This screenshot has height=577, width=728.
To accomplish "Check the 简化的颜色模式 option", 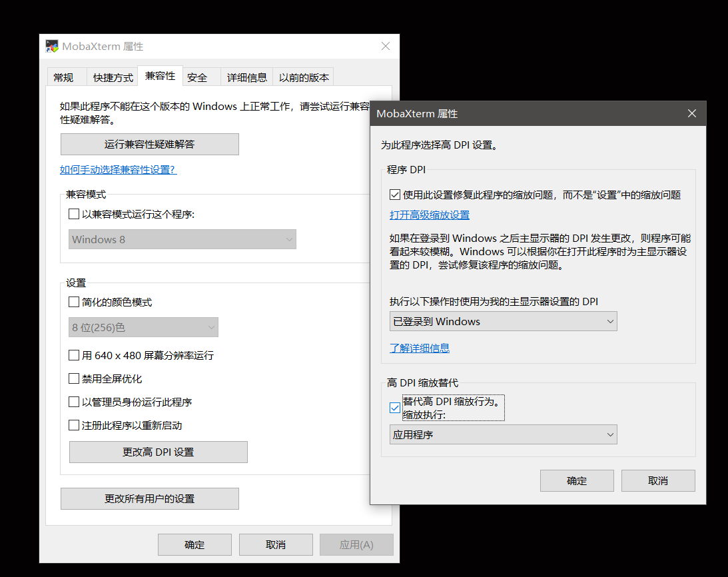I will [74, 302].
